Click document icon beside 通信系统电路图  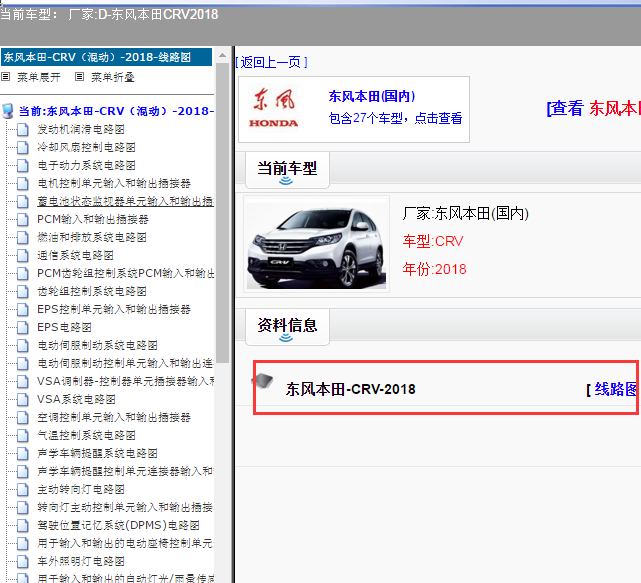pyautogui.click(x=23, y=256)
